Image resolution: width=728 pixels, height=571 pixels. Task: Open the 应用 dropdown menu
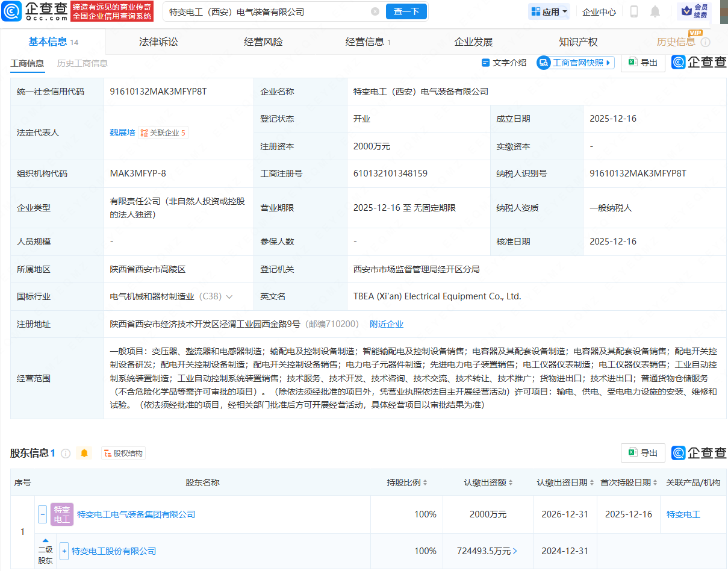(549, 11)
